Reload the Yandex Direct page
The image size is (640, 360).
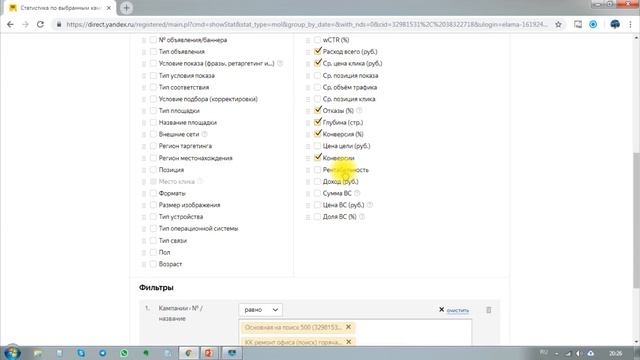(x=40, y=24)
